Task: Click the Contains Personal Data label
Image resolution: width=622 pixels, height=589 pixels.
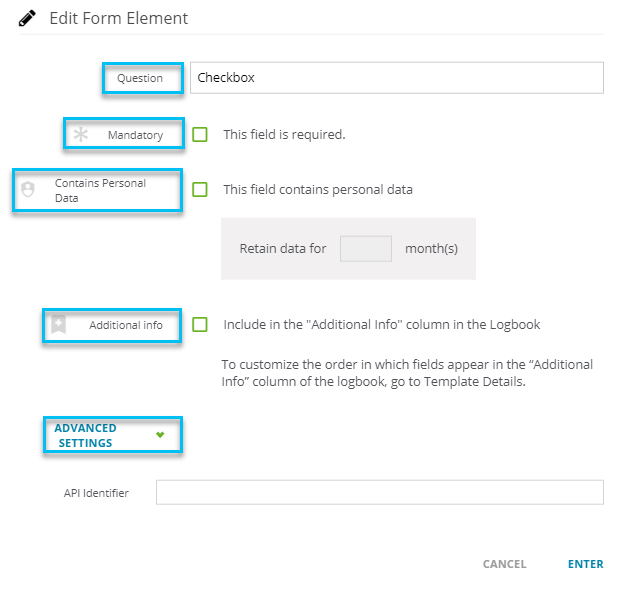Action: pyautogui.click(x=100, y=190)
